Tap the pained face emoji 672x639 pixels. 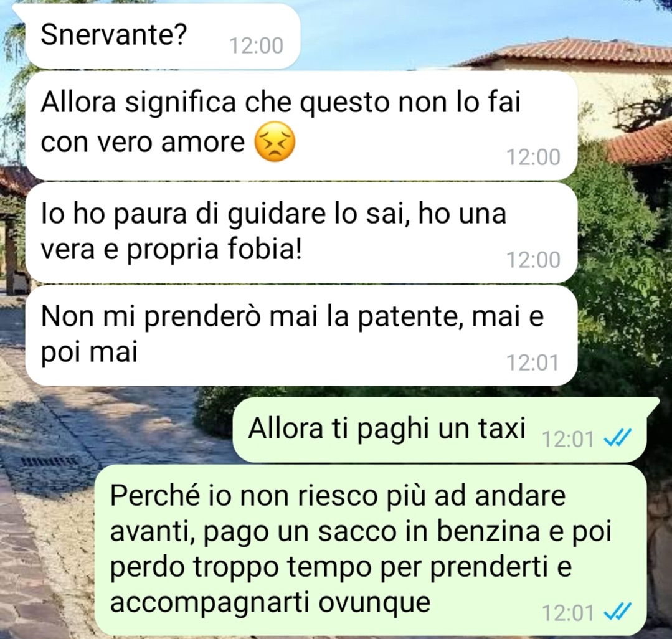tap(275, 143)
